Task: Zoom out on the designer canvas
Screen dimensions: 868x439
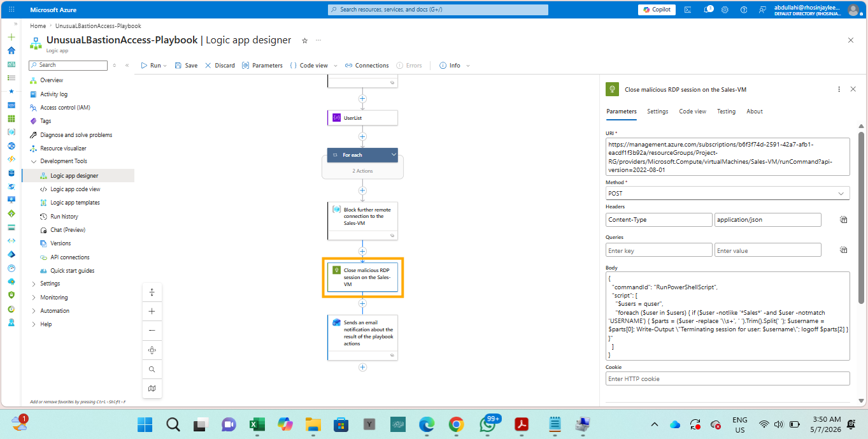Action: (152, 331)
